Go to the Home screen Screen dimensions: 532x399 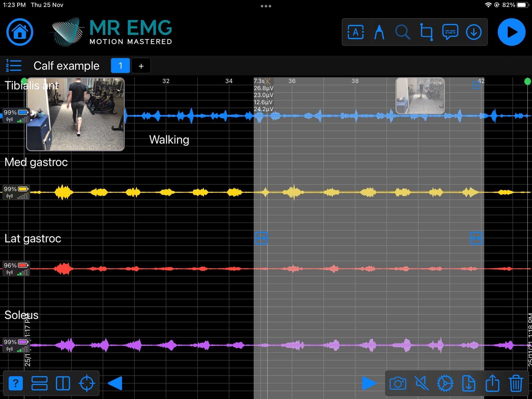pyautogui.click(x=20, y=32)
